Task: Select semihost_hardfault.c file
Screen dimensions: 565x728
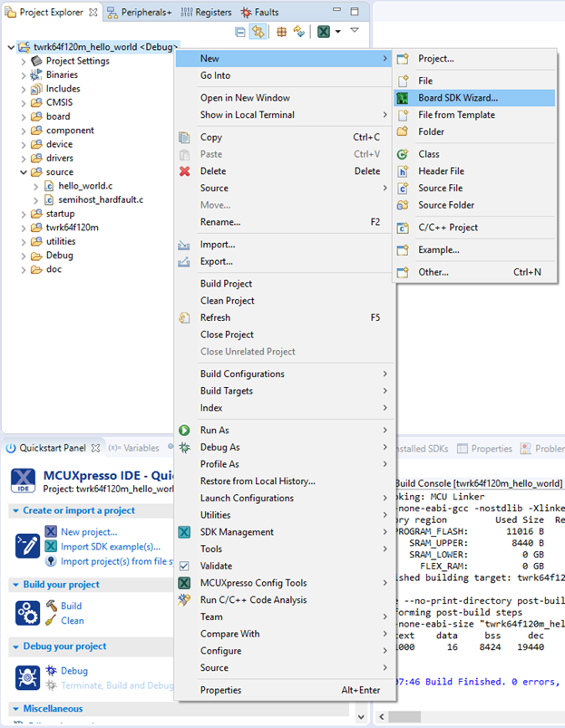Action: [101, 200]
